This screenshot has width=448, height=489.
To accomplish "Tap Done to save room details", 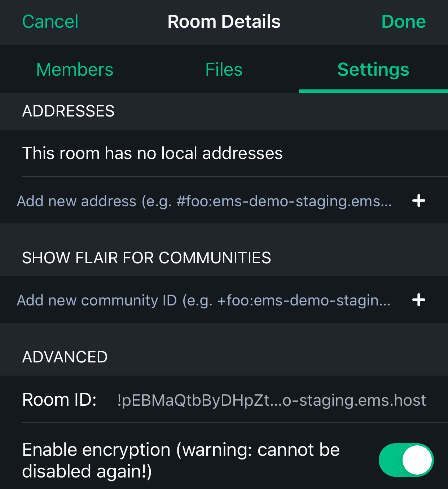I will [404, 22].
